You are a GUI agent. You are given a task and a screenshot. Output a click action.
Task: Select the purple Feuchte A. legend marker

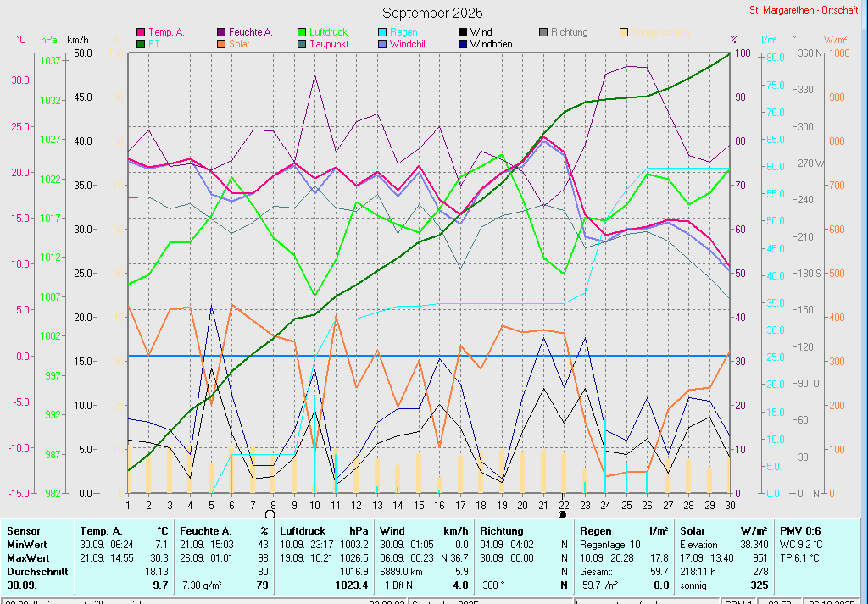[221, 32]
